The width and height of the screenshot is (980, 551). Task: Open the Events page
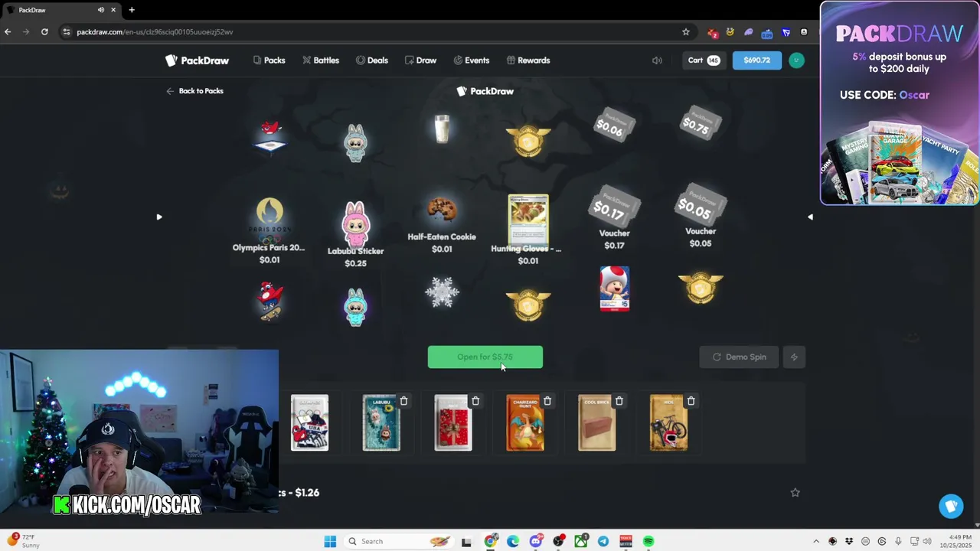471,60
